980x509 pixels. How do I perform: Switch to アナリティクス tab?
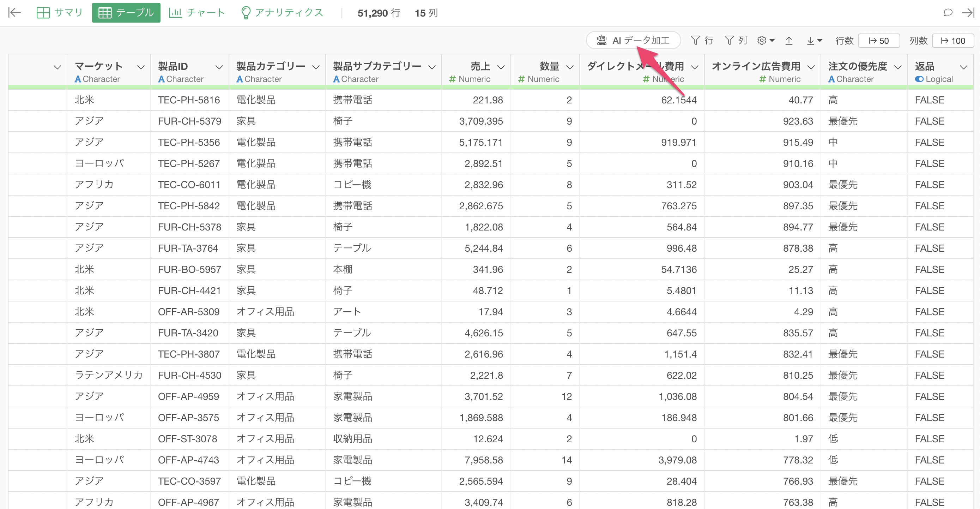282,13
